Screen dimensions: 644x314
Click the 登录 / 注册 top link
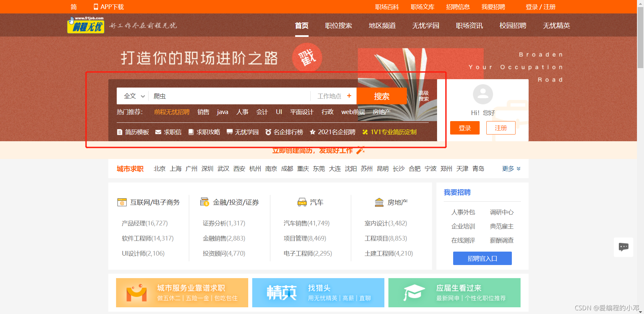[x=540, y=7]
